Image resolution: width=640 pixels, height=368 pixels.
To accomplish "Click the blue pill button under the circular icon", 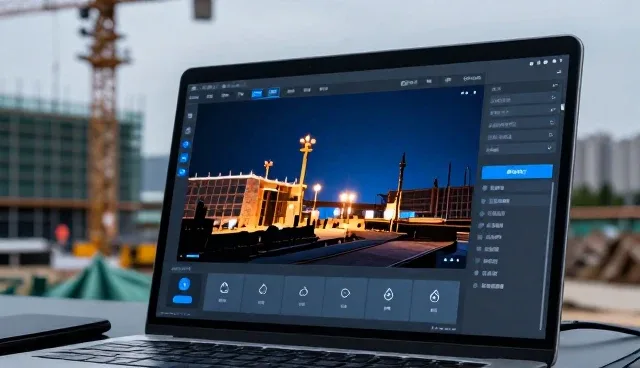I will pyautogui.click(x=182, y=300).
